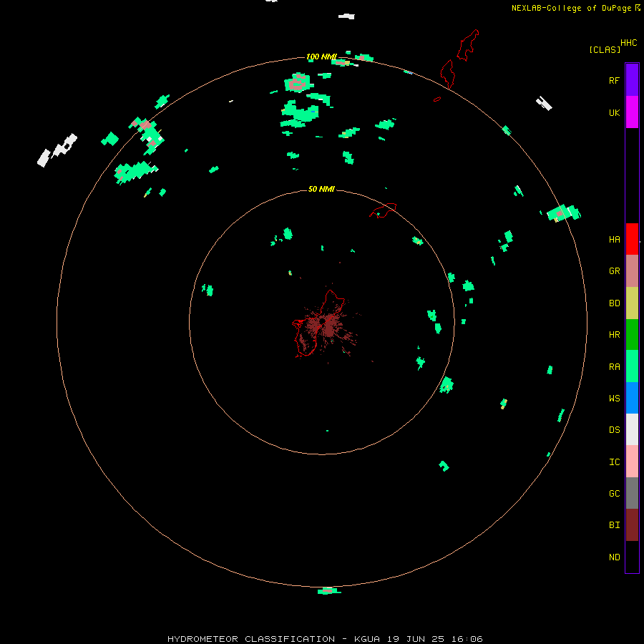The width and height of the screenshot is (644, 644).
Task: Click the UK magenta legend swatch
Action: (x=632, y=112)
